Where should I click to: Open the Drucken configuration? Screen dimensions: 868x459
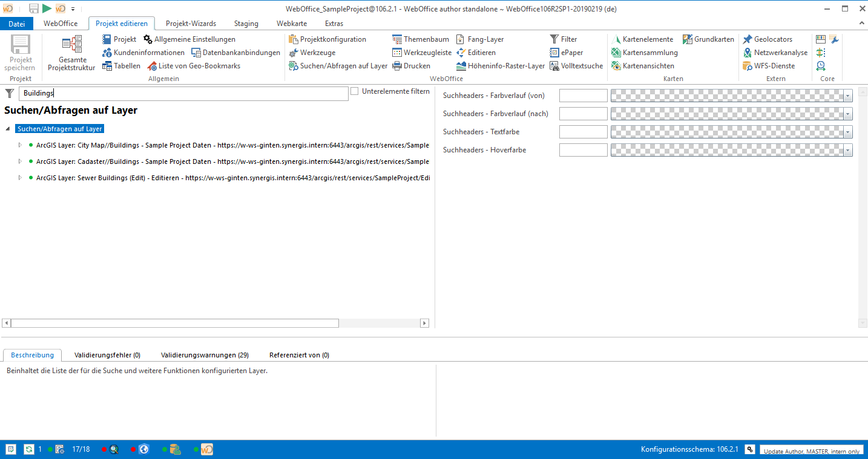click(x=412, y=65)
